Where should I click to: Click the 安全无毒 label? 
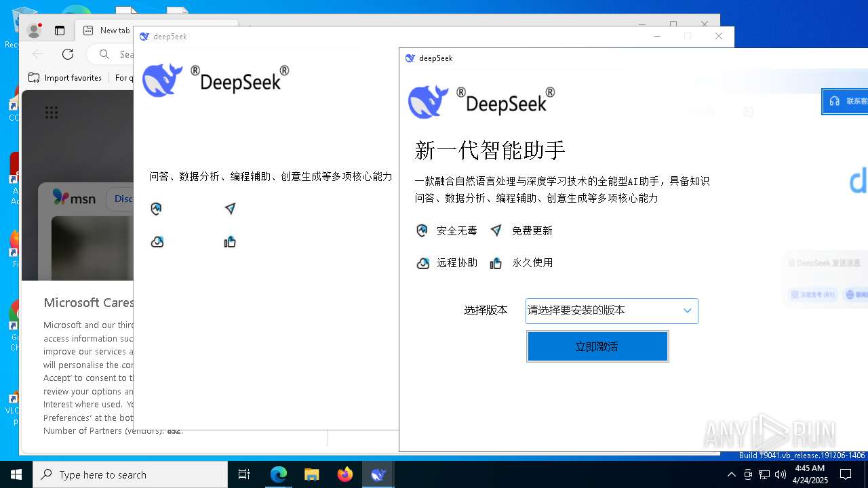tap(457, 231)
